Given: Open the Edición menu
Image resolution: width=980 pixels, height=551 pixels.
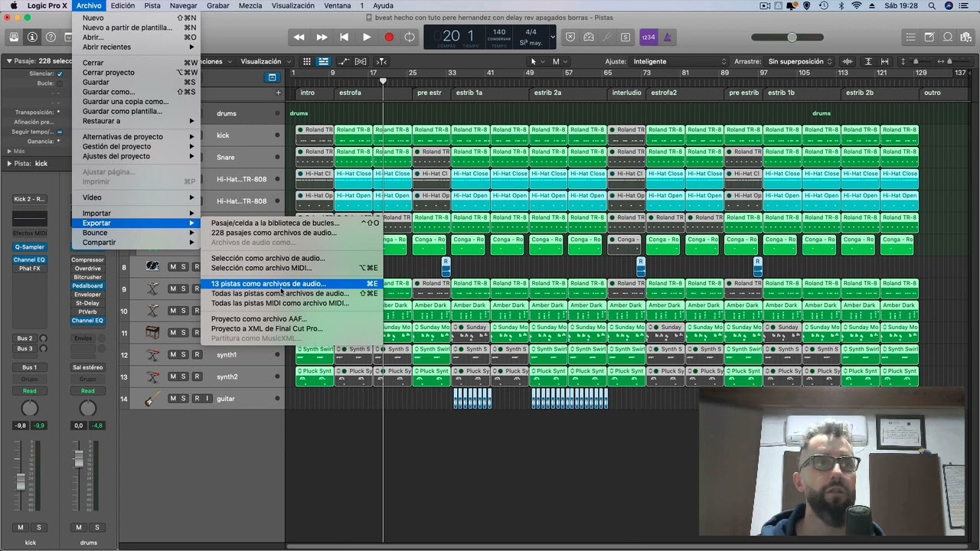Looking at the screenshot, I should (x=122, y=5).
